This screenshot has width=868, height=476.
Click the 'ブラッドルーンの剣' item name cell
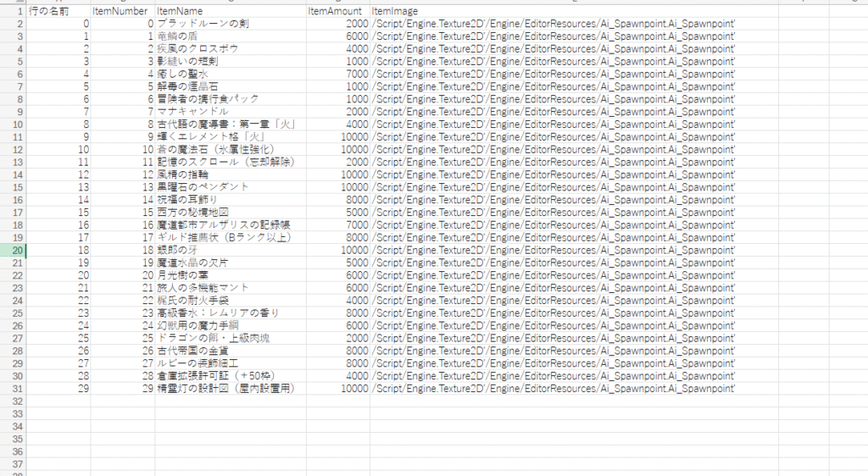pyautogui.click(x=231, y=24)
